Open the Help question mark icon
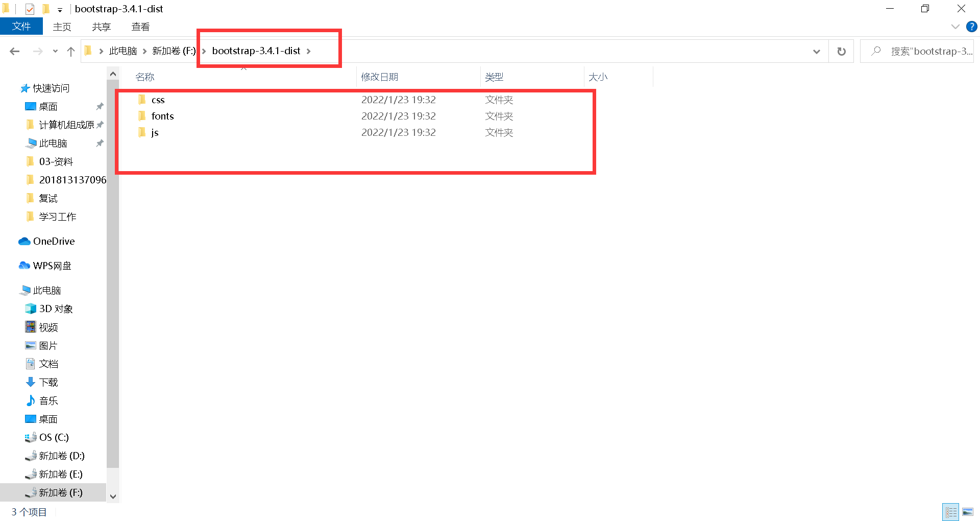Viewport: 980px width, 521px height. 971,27
